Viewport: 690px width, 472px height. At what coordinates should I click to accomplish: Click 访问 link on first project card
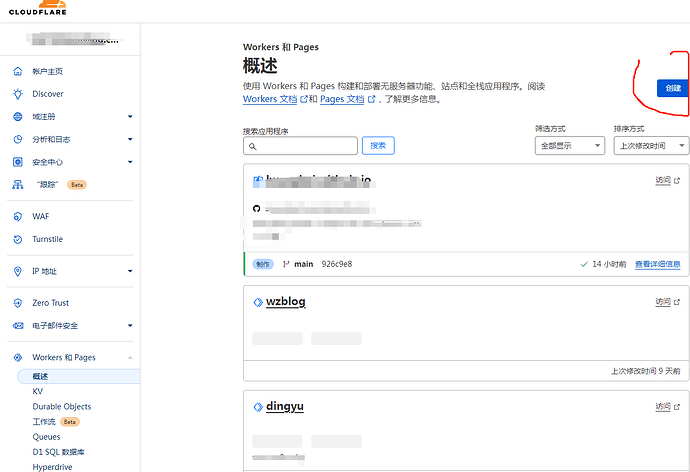click(x=663, y=180)
